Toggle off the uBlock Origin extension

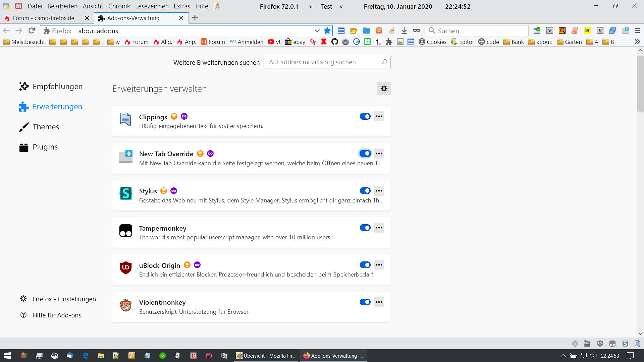click(x=365, y=265)
